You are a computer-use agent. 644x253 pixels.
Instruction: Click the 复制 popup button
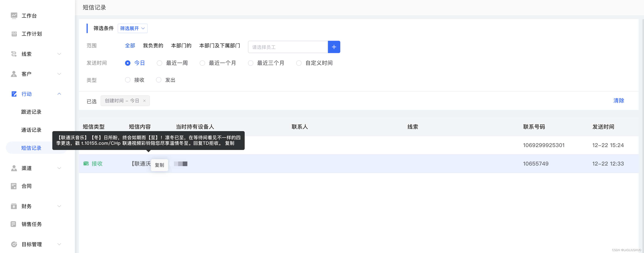click(159, 165)
